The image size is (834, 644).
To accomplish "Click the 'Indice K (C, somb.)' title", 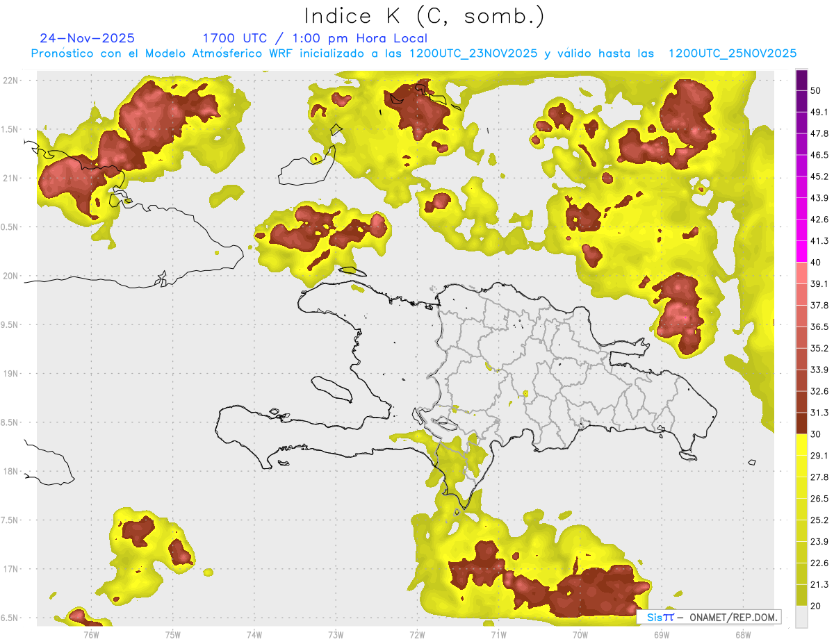I will [x=424, y=16].
